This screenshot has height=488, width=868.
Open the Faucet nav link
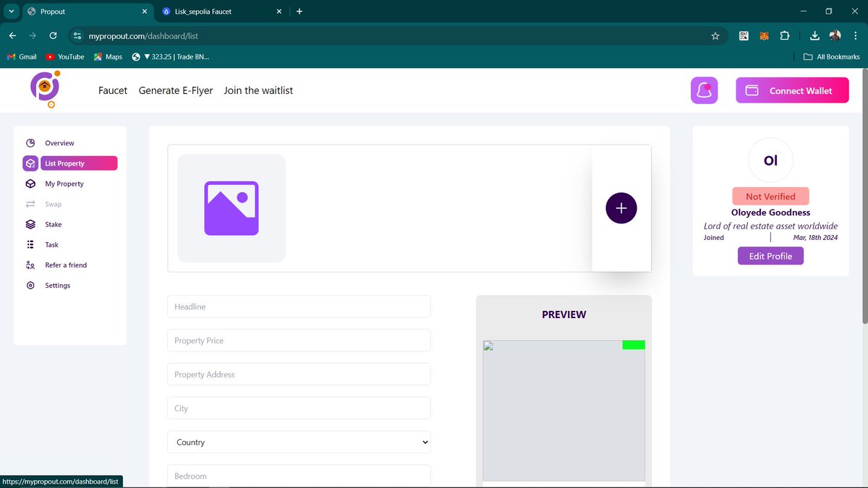click(x=113, y=90)
